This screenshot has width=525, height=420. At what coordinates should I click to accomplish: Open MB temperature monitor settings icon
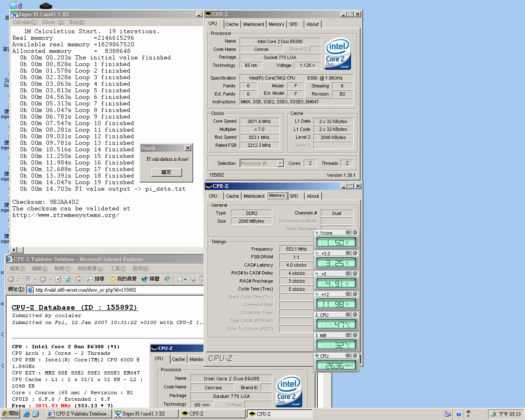(349, 335)
